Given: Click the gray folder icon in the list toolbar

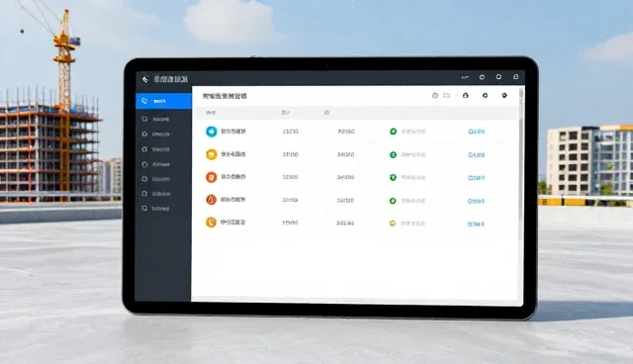Looking at the screenshot, I should 446,95.
